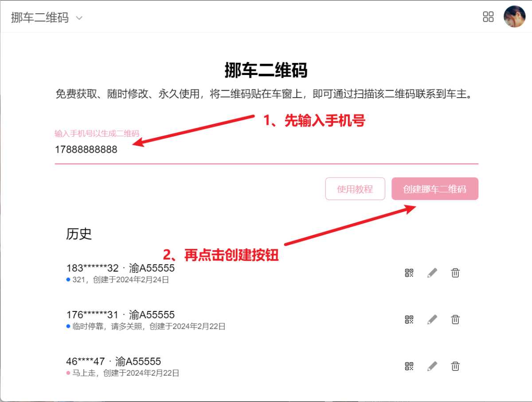Click the 挪车二维码 header title

(40, 18)
